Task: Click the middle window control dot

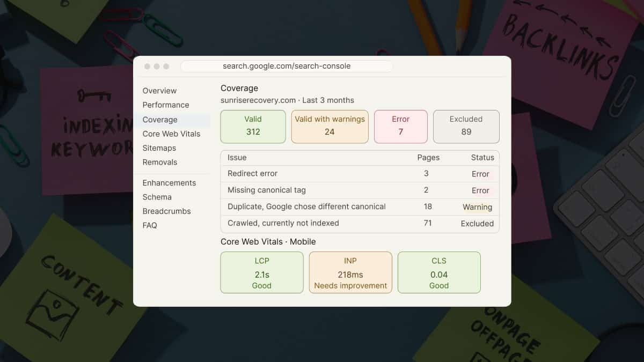Action: pos(157,67)
